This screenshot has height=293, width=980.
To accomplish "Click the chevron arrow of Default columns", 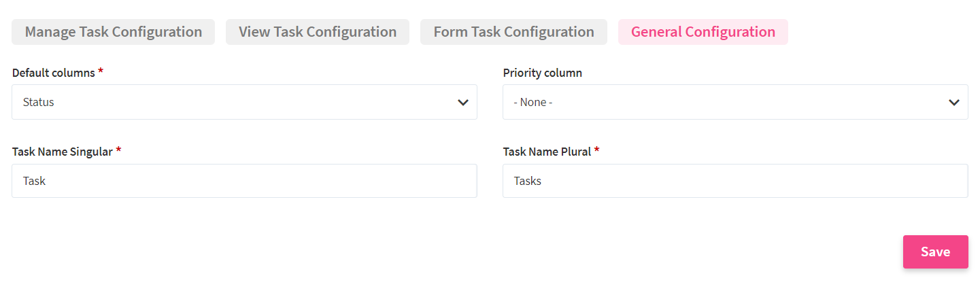I will click(463, 103).
